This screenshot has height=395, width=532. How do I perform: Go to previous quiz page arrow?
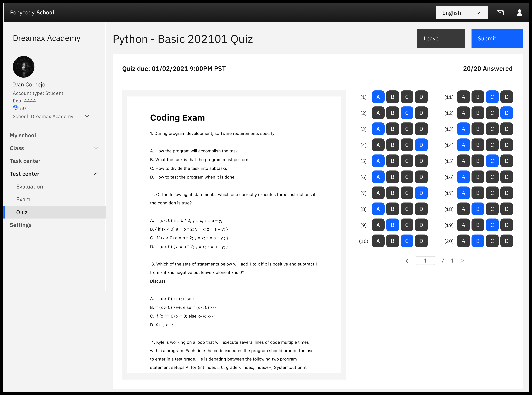tap(407, 261)
